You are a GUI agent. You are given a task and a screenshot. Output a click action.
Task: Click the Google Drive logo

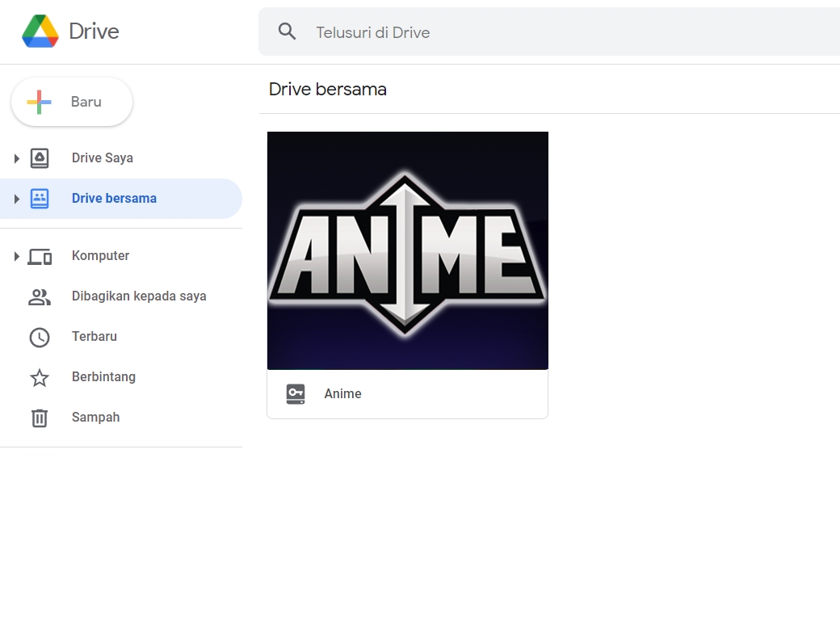tap(40, 31)
